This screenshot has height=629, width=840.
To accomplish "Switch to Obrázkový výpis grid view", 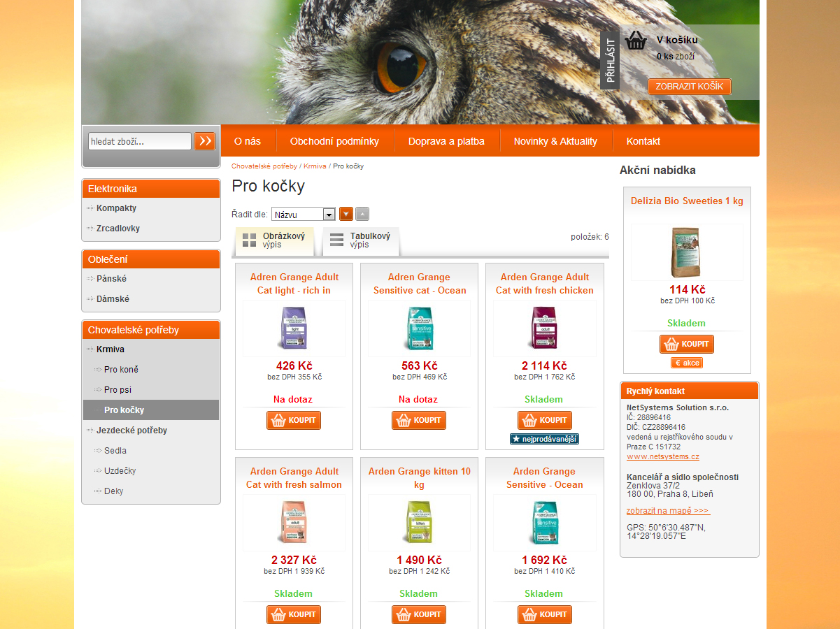I will [x=274, y=241].
